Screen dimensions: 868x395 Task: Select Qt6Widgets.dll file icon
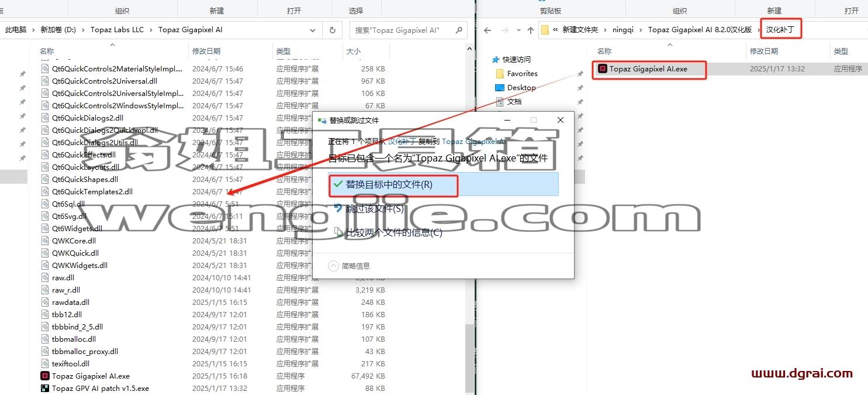45,228
